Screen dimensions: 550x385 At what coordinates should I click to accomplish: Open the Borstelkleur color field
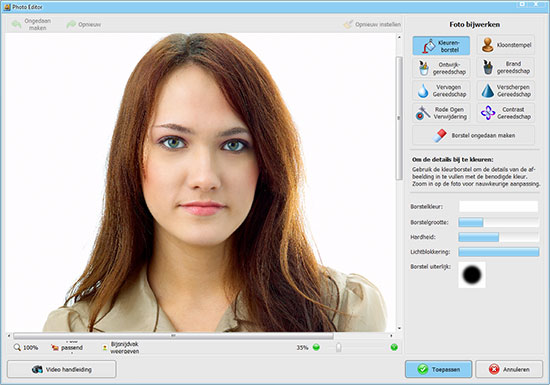click(498, 207)
